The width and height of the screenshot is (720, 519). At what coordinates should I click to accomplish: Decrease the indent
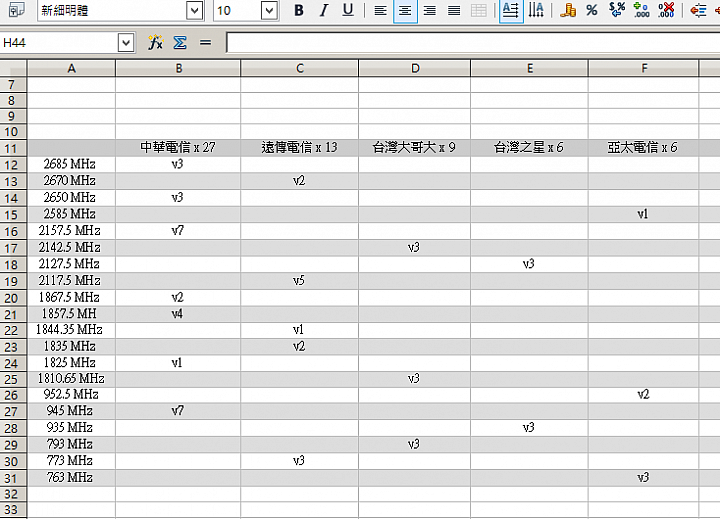point(698,10)
